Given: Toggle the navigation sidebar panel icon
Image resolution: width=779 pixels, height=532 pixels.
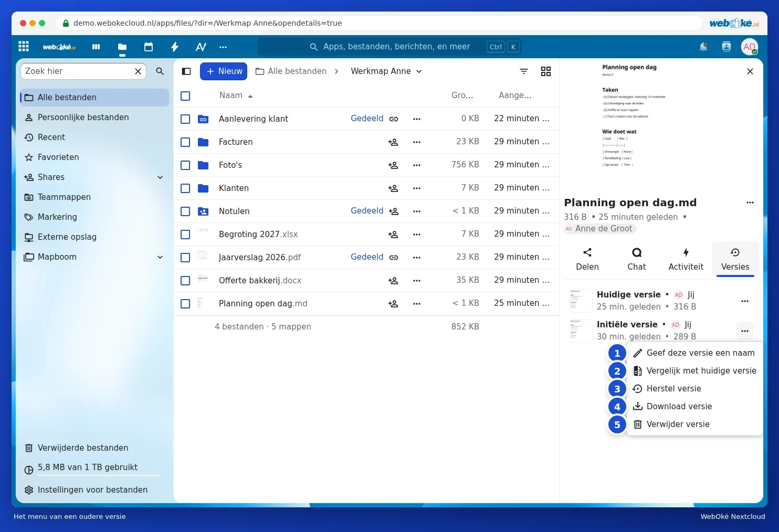Looking at the screenshot, I should (186, 71).
